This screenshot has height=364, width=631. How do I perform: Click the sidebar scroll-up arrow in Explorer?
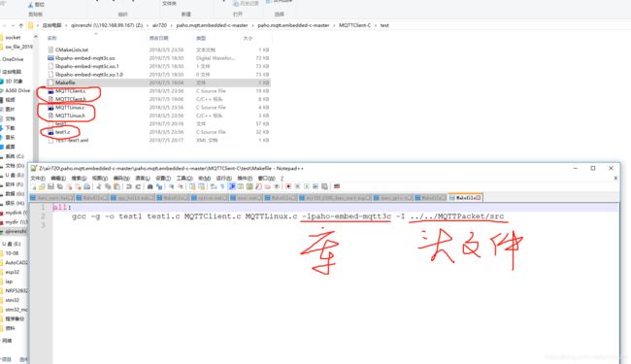tap(35, 37)
